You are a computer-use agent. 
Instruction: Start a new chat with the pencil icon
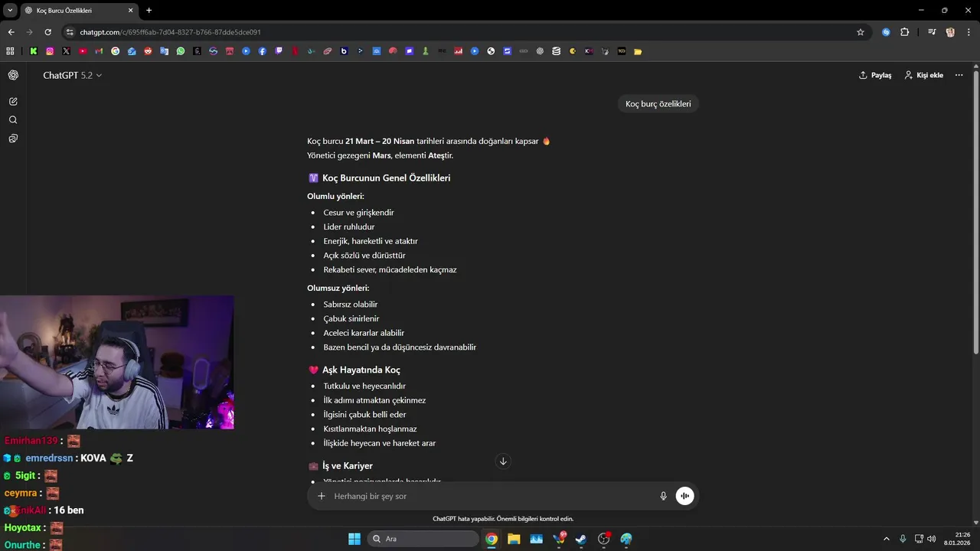tap(13, 101)
